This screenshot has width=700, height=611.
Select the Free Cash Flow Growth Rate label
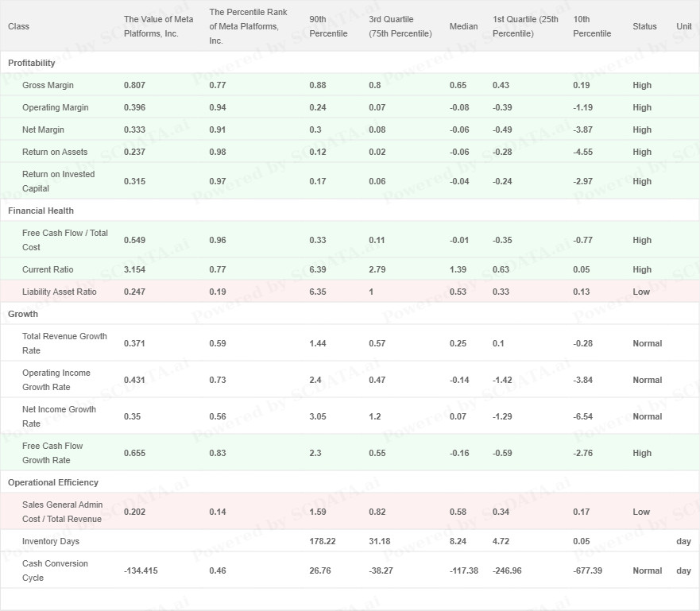tap(52, 453)
